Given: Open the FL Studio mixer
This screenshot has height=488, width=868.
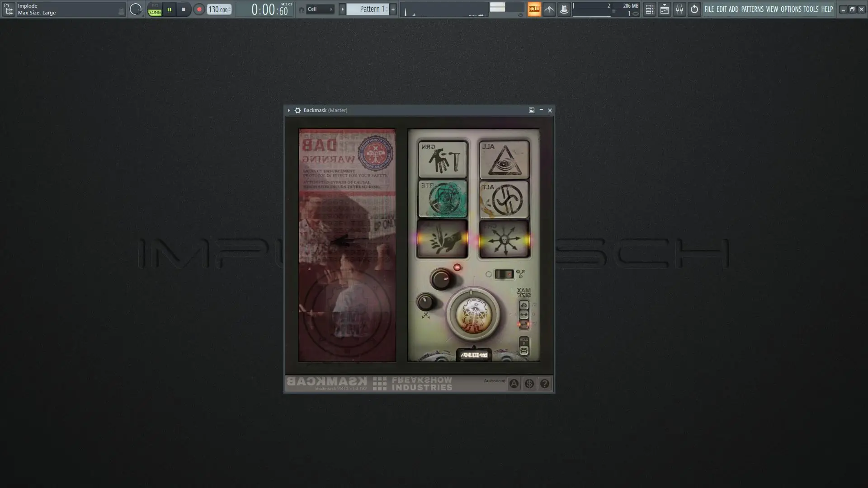Looking at the screenshot, I should (x=679, y=9).
